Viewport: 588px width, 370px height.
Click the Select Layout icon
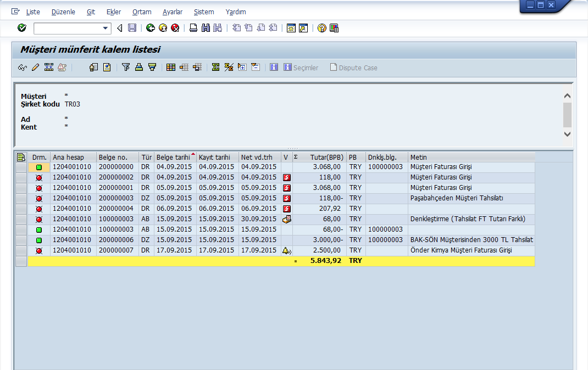[184, 68]
